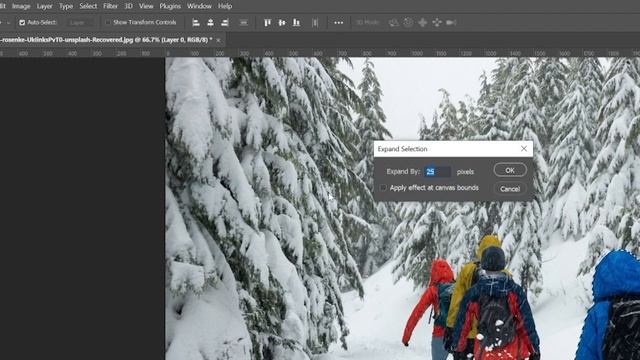
Task: Click Cancel in Expand Selection dialog
Action: [510, 189]
